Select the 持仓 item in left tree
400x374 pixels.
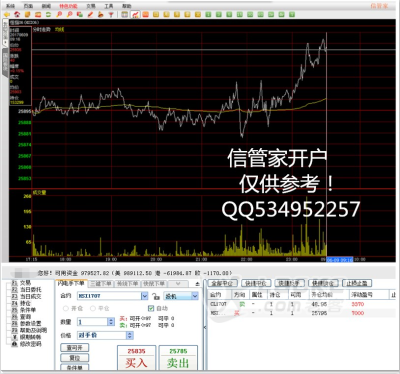(x=25, y=303)
